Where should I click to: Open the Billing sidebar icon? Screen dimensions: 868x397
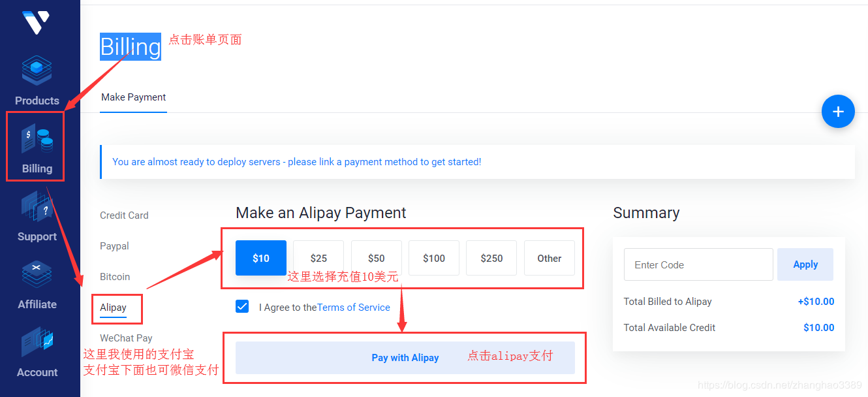pos(37,140)
